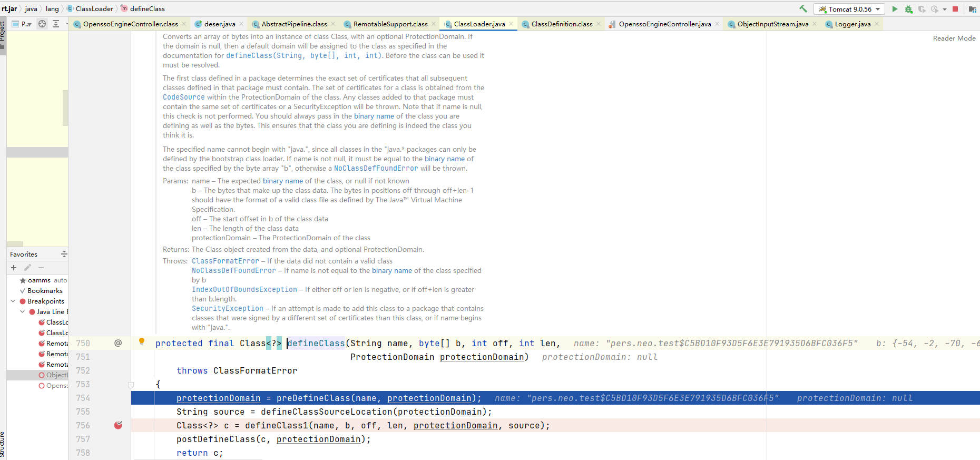Open the project view selector dropdown
Viewport: 980px width, 460px height.
pos(22,24)
